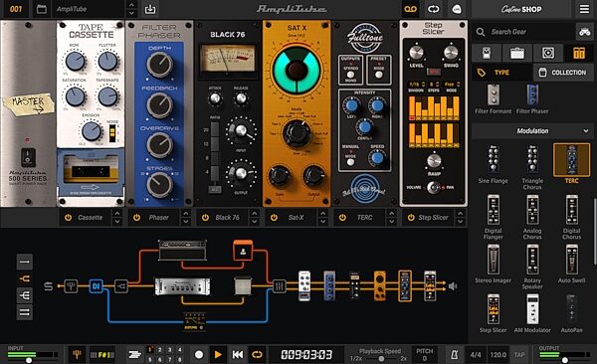Open the preset browser folder icon
This screenshot has width=597, height=364.
tap(41, 9)
